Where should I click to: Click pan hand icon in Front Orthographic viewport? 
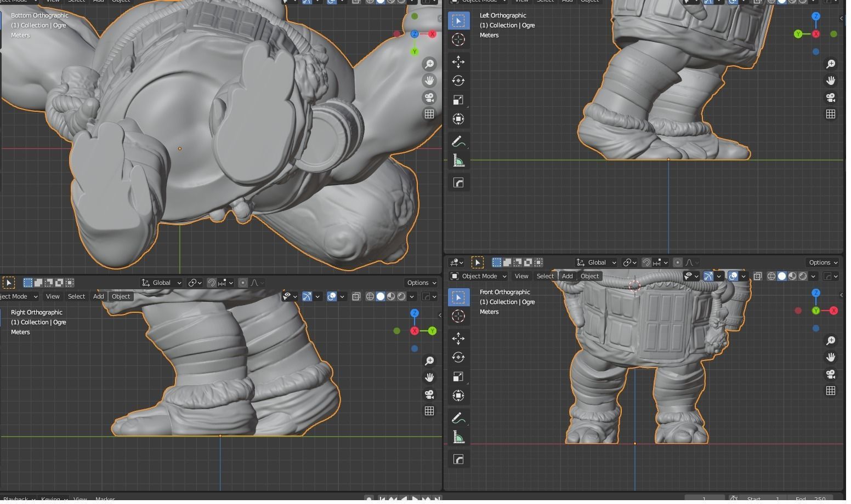pos(831,358)
